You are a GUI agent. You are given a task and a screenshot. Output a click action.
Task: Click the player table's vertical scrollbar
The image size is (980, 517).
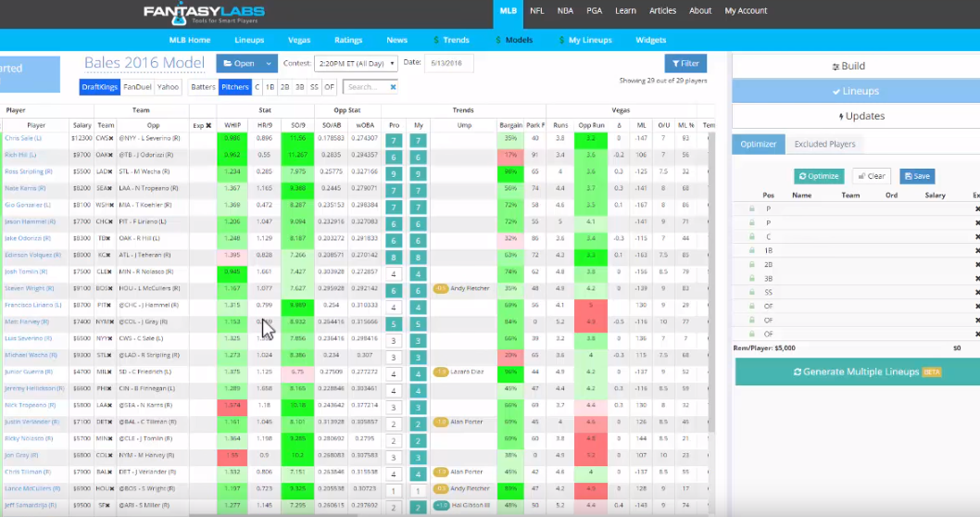(712, 282)
